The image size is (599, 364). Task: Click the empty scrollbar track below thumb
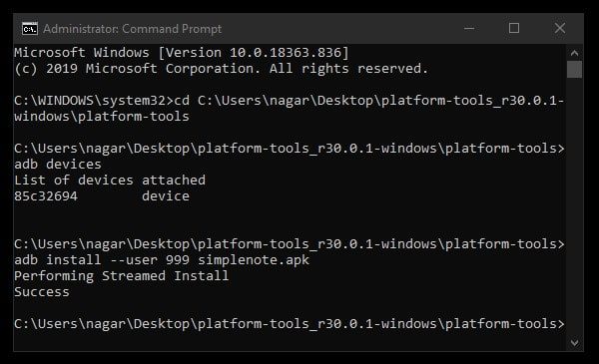coord(574,206)
